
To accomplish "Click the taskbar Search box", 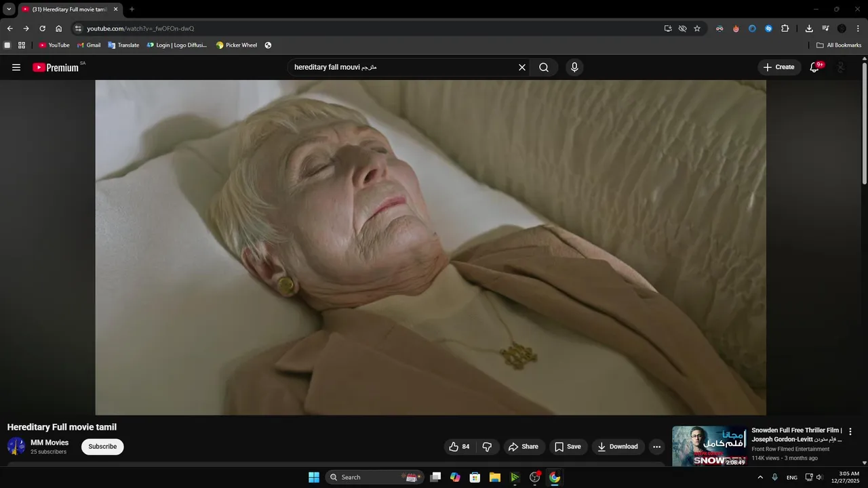I will click(374, 477).
